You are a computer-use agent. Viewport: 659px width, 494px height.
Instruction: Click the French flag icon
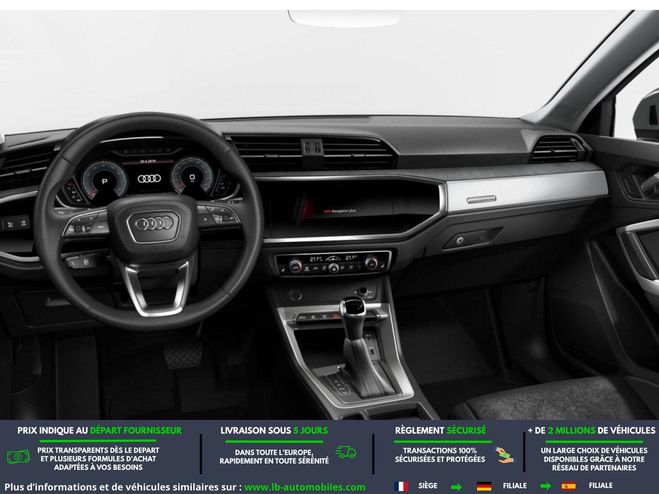point(401,486)
